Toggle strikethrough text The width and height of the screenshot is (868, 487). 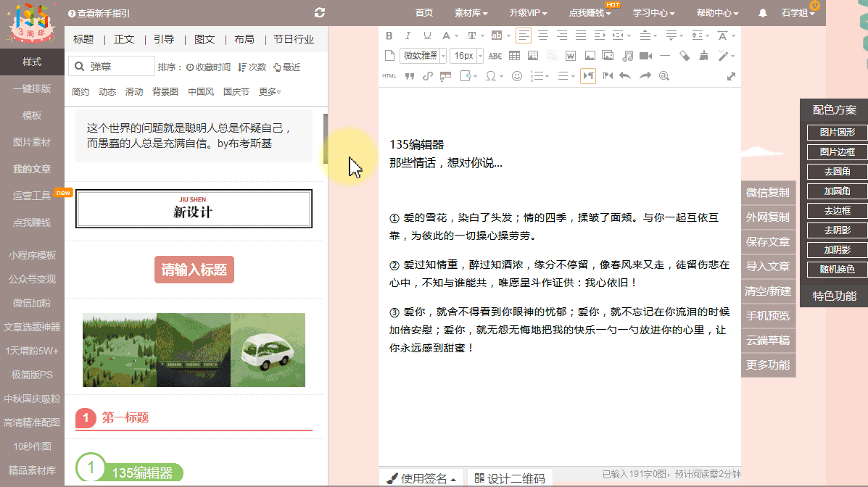495,56
